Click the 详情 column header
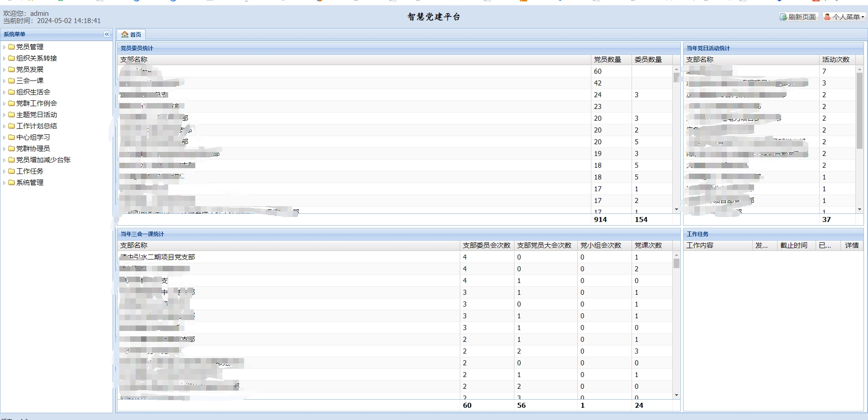868x420 pixels. (x=853, y=245)
